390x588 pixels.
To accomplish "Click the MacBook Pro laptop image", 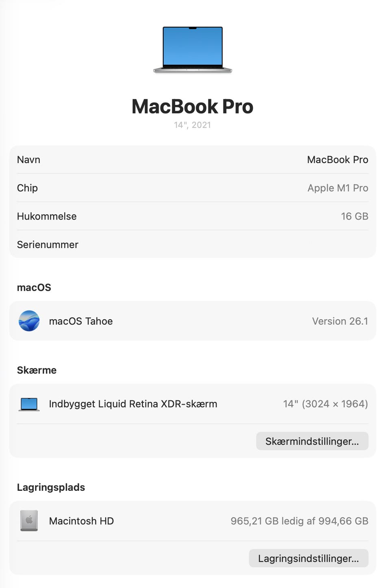I will 193,50.
